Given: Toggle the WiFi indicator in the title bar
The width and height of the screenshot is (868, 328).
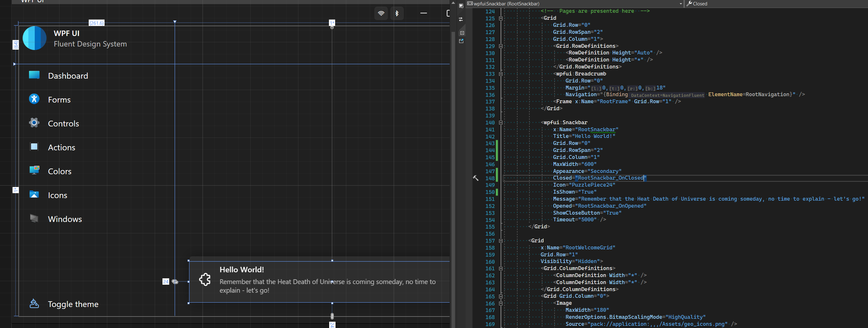Looking at the screenshot, I should (381, 13).
